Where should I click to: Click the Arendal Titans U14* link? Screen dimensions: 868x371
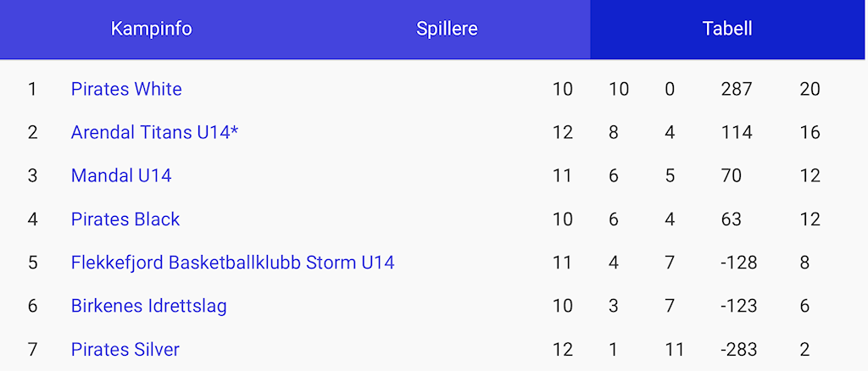[154, 132]
